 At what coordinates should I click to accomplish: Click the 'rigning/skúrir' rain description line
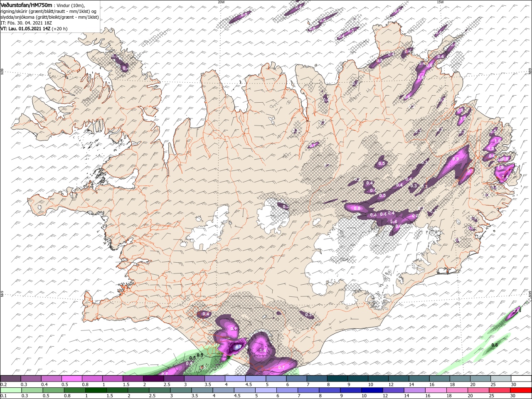[x=49, y=11]
